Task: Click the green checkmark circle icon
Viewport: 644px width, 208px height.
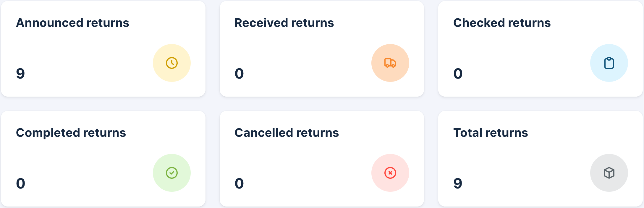Action: (171, 173)
